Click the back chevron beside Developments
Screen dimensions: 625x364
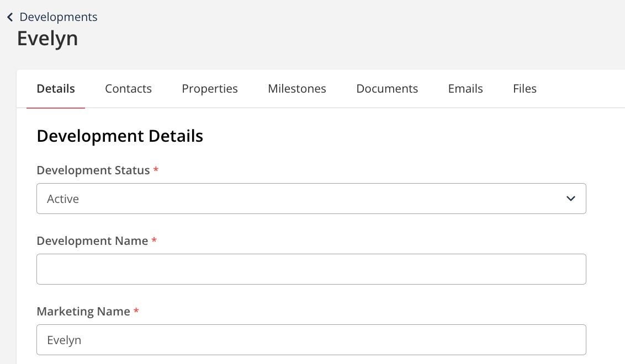[10, 18]
